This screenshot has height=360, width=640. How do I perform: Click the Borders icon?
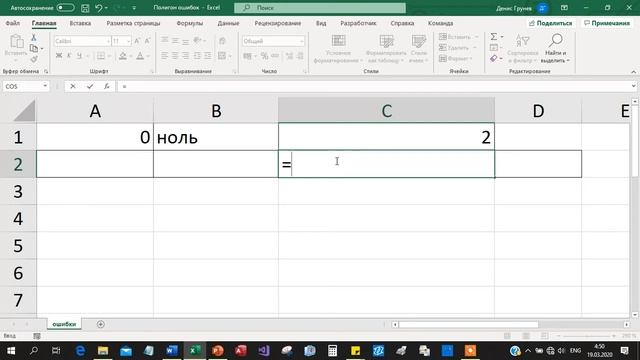click(101, 56)
